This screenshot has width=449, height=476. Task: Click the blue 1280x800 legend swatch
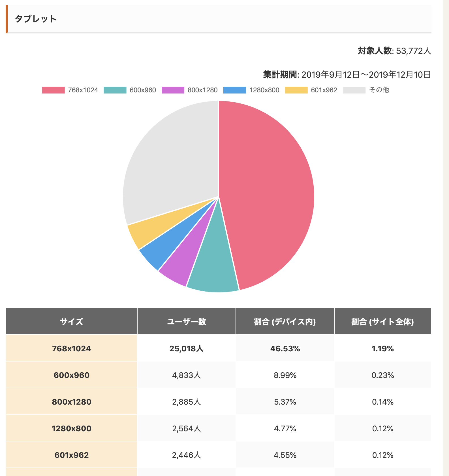click(234, 90)
